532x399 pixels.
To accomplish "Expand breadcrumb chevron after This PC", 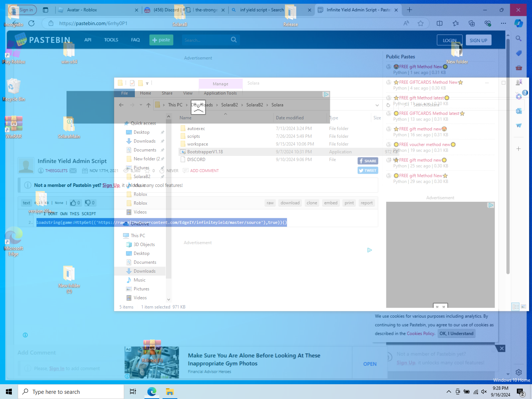I will click(187, 105).
